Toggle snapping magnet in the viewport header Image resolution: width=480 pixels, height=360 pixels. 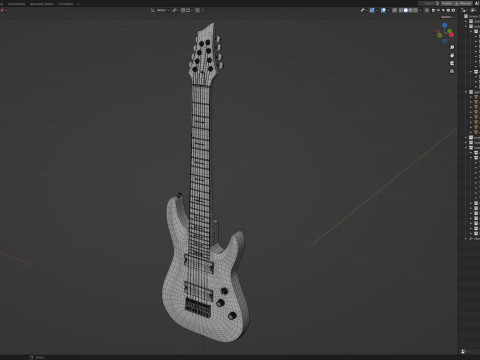click(183, 10)
